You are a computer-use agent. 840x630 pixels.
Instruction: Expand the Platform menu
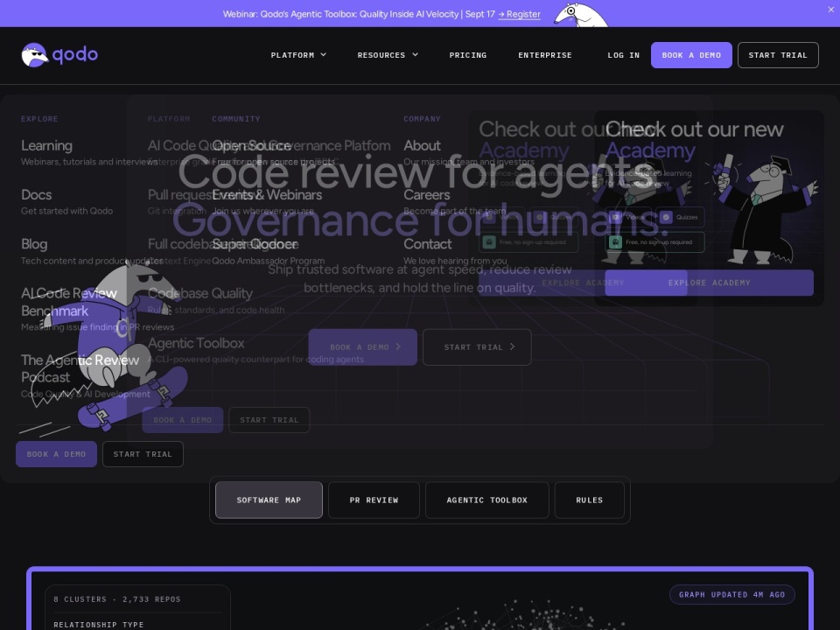tap(298, 55)
